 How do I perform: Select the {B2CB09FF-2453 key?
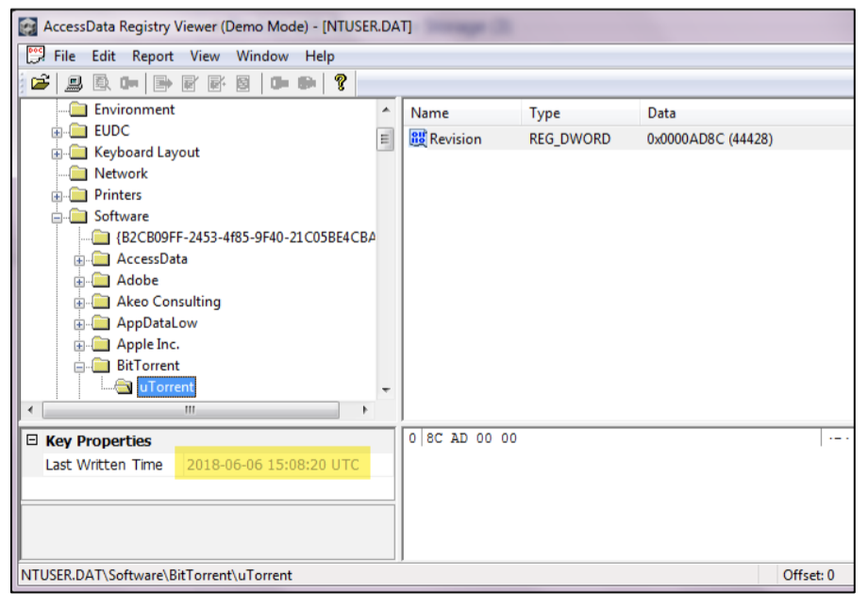tap(246, 238)
